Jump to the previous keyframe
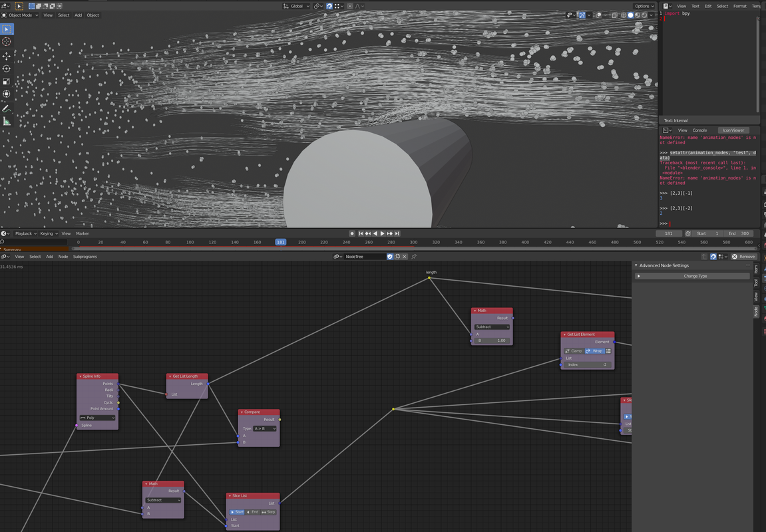766x532 pixels. coord(368,233)
